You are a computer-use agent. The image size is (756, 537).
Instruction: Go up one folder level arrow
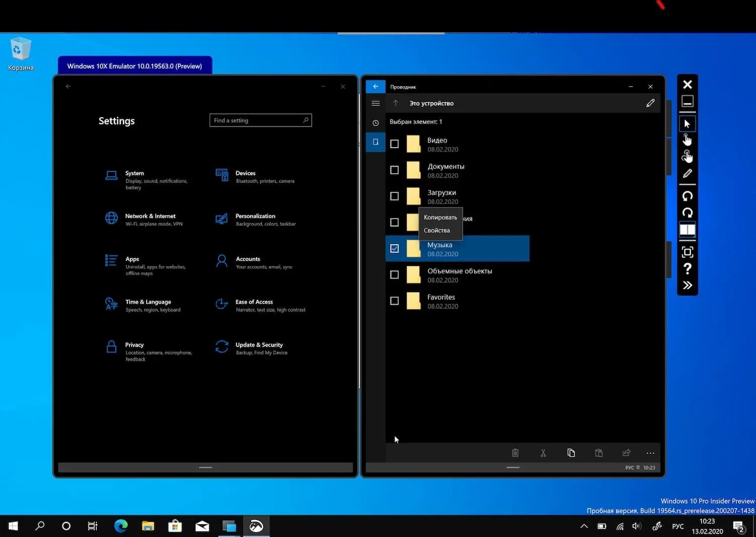[x=396, y=103]
